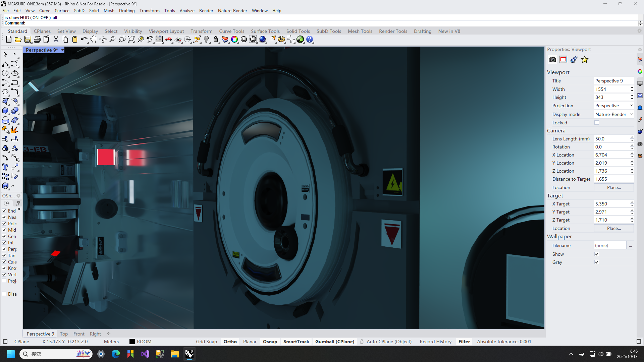Switch to the Mesh Tools toolbar tab
This screenshot has width=644, height=362.
pos(360,31)
